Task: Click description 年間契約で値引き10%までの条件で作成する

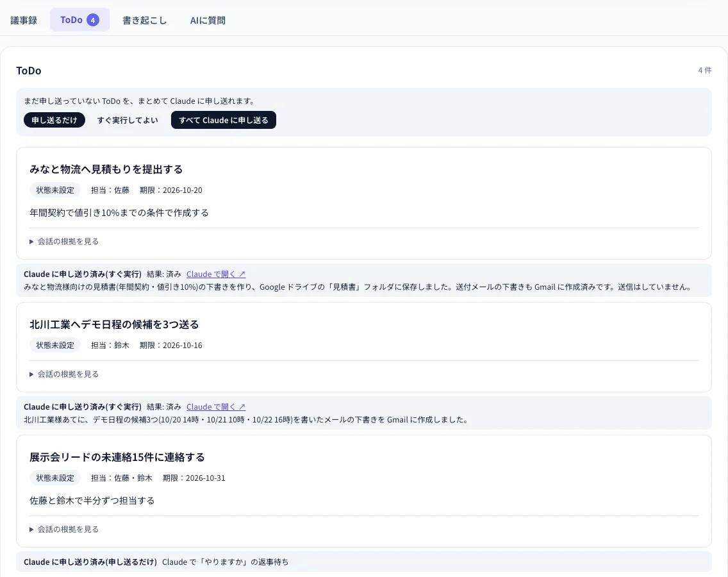Action: pyautogui.click(x=119, y=213)
